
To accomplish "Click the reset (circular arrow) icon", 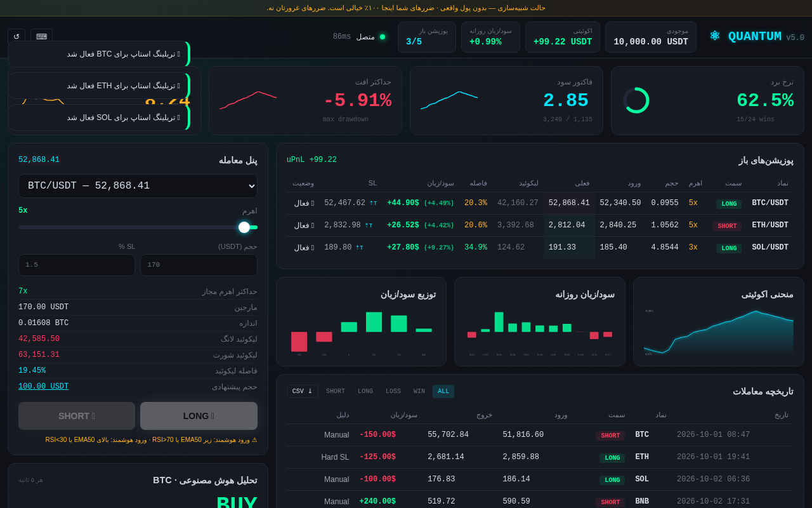I will (x=16, y=36).
